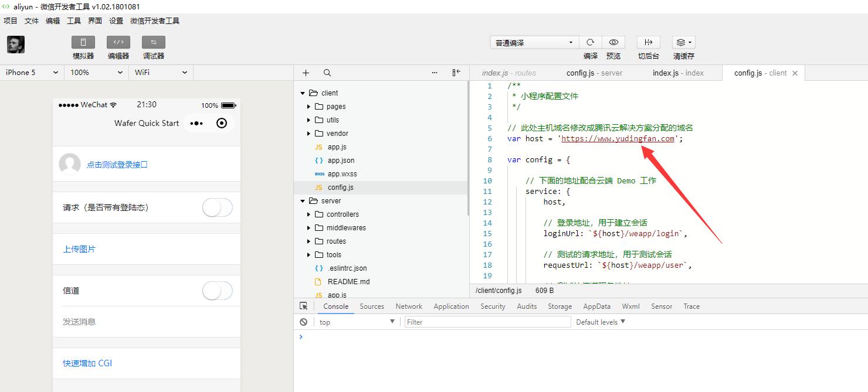Open the three-dot more options in file panel
This screenshot has width=868, height=392.
[x=435, y=73]
